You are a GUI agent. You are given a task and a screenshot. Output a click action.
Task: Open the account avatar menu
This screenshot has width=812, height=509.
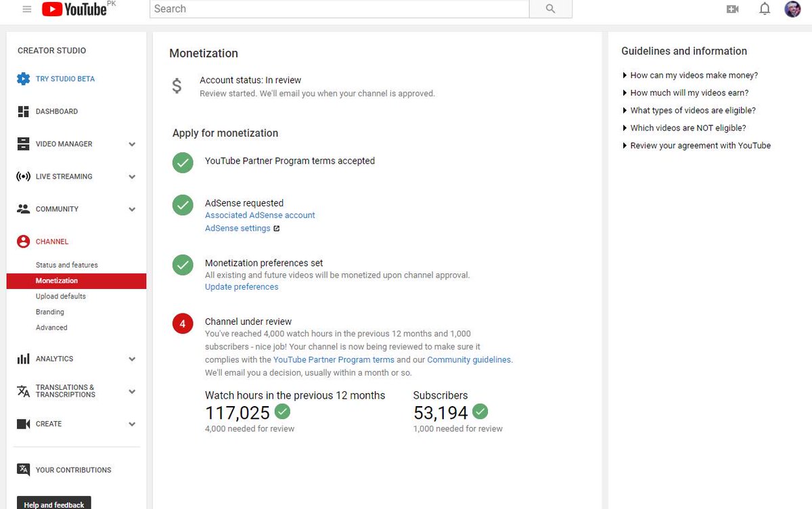(x=792, y=9)
